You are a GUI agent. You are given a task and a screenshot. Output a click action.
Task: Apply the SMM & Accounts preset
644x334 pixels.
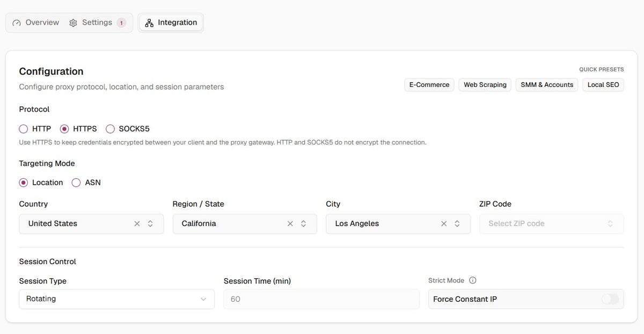(x=547, y=85)
